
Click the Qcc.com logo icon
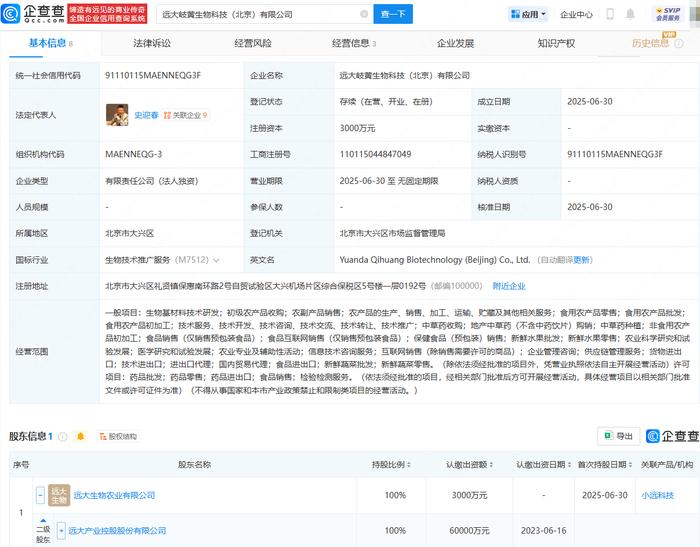11,13
